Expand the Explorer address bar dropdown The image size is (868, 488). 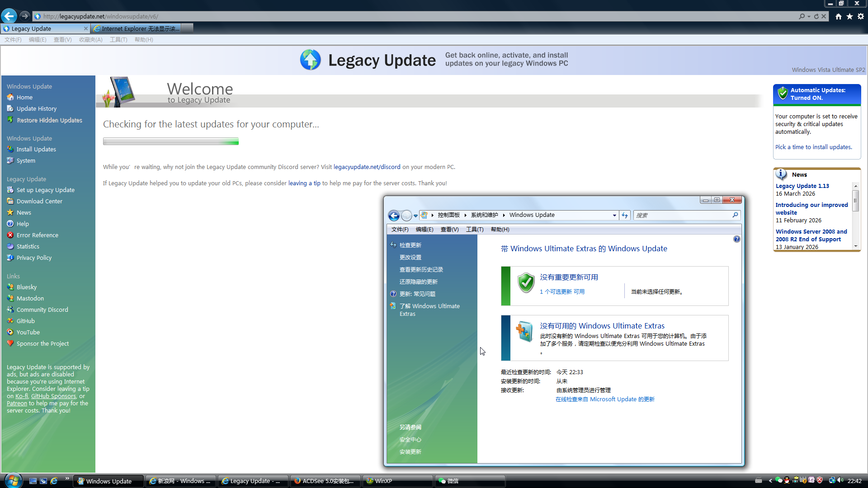click(614, 215)
